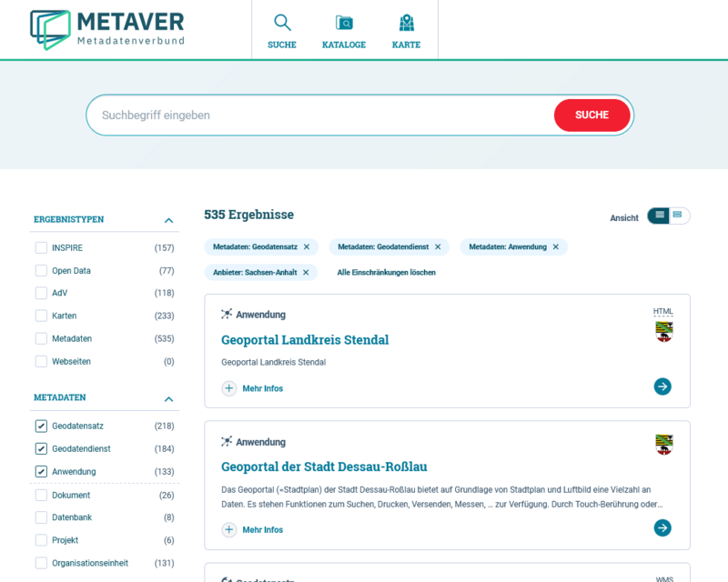
Task: Expand Mehr Infos for Geoportal Landkreis Stendal
Action: point(262,388)
